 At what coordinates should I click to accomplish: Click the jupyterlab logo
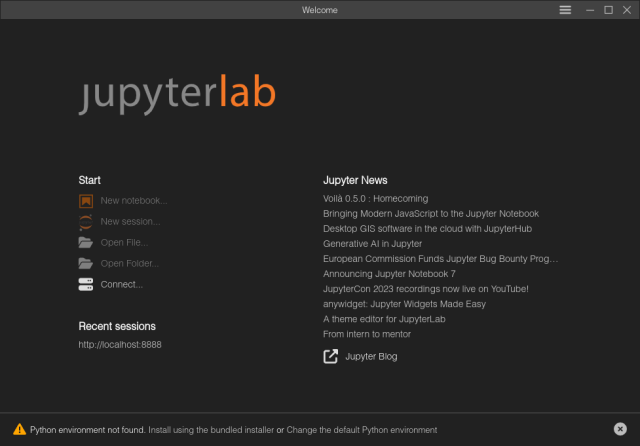tap(178, 94)
